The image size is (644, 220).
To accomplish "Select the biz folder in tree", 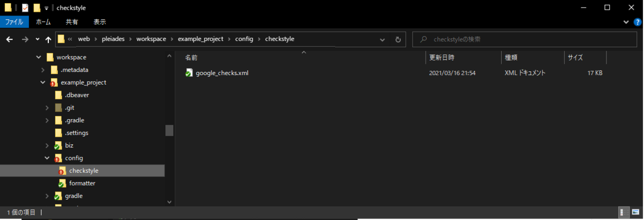I will tap(69, 145).
